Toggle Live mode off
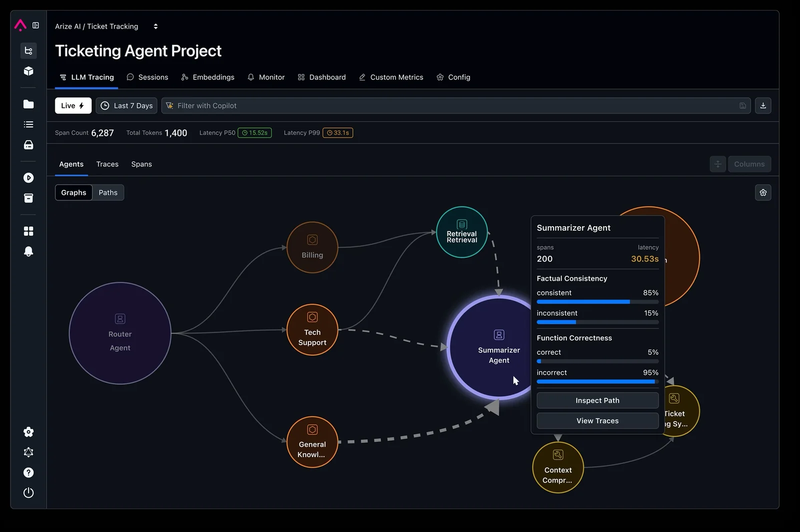The height and width of the screenshot is (532, 800). coord(72,105)
